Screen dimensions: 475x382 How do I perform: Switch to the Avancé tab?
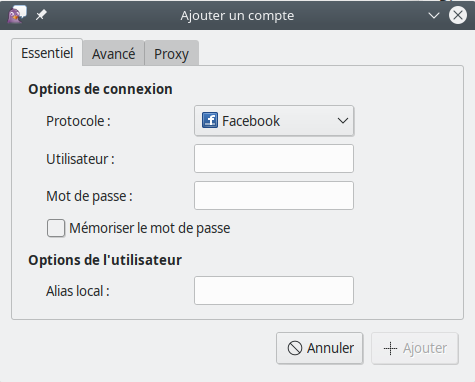point(113,53)
